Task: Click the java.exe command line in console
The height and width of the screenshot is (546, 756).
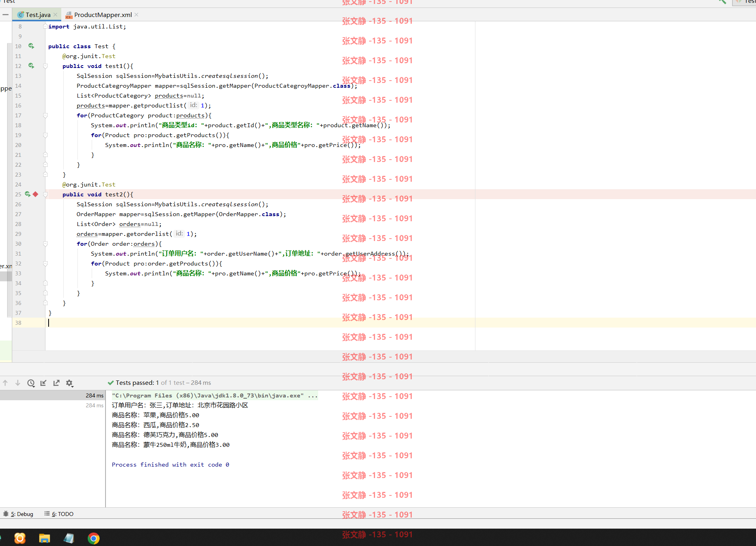Action: [x=215, y=395]
